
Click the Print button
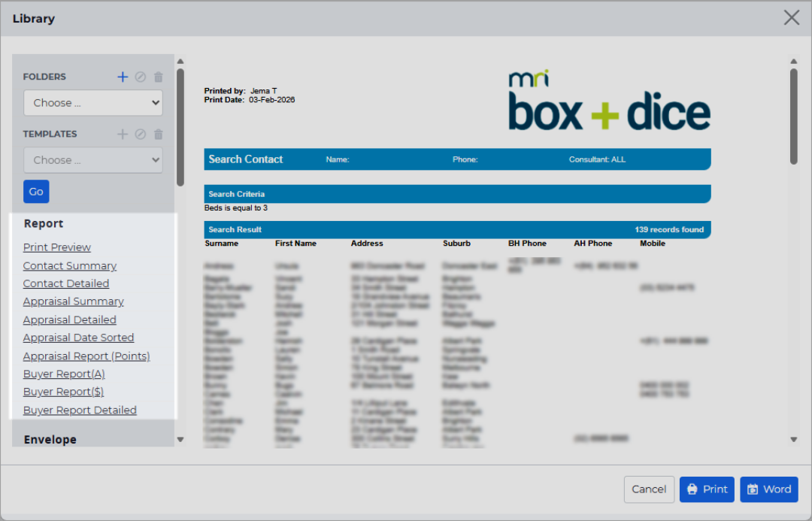point(707,489)
